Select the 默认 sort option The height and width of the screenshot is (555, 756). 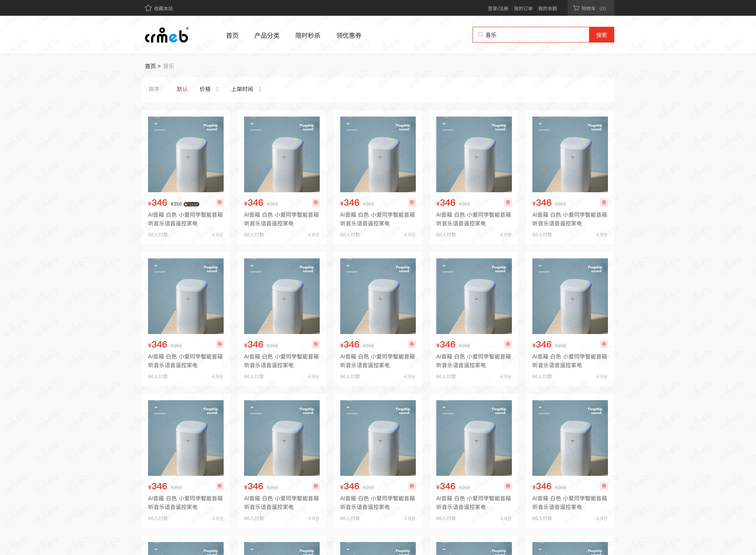[182, 89]
